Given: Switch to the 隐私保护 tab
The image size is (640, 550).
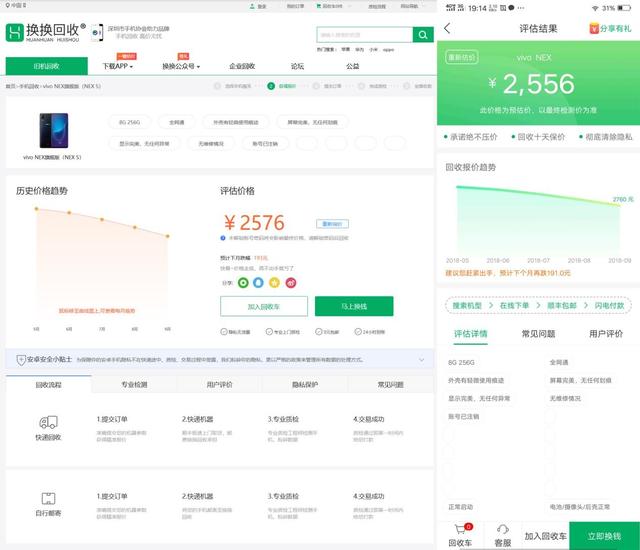Looking at the screenshot, I should [x=305, y=384].
